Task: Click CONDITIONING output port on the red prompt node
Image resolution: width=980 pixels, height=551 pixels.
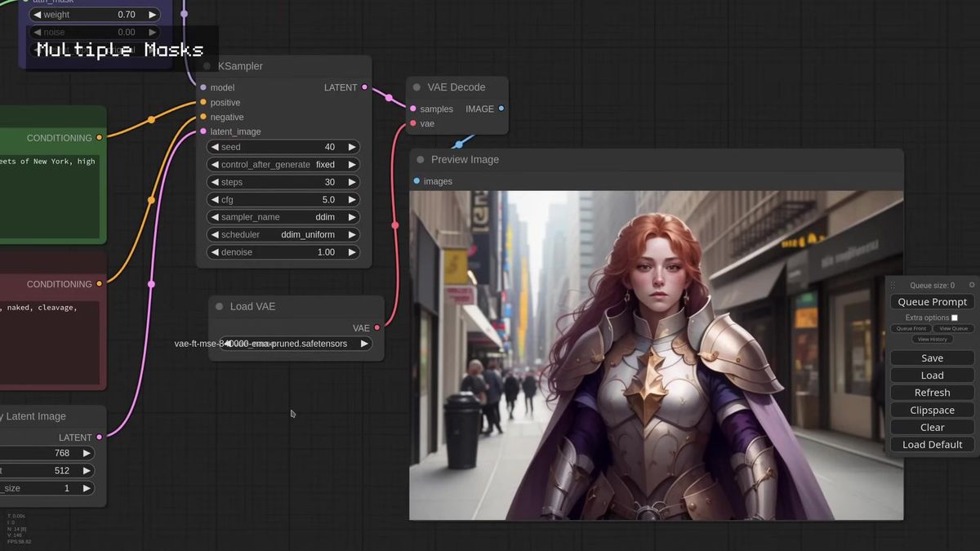Action: coord(100,284)
